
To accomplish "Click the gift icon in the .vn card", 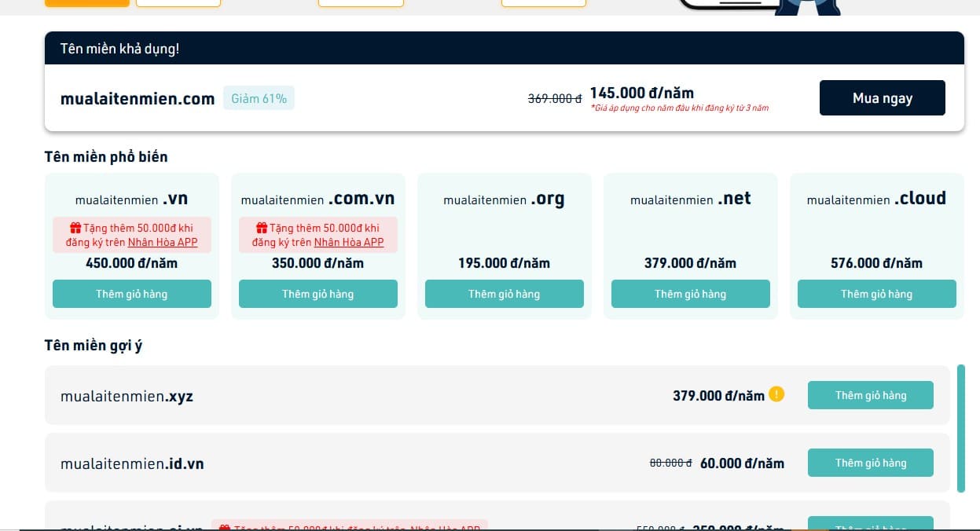I will point(76,229).
